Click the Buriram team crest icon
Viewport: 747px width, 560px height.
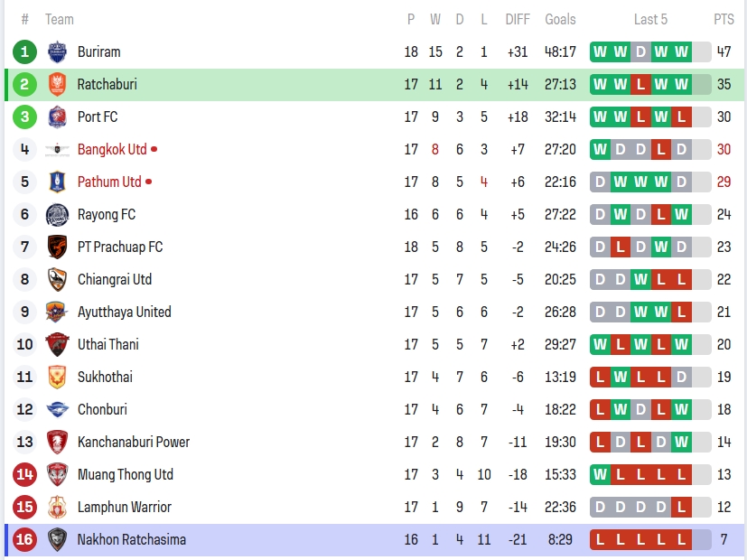[x=57, y=51]
